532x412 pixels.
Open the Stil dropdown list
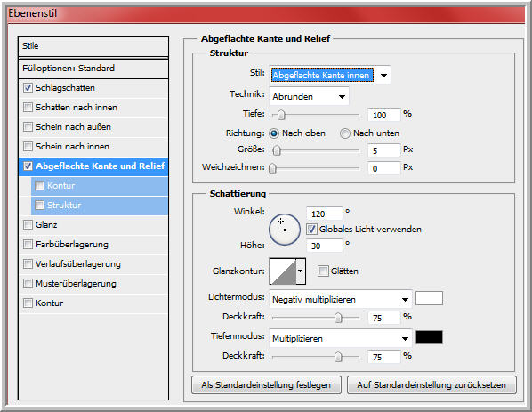click(330, 75)
